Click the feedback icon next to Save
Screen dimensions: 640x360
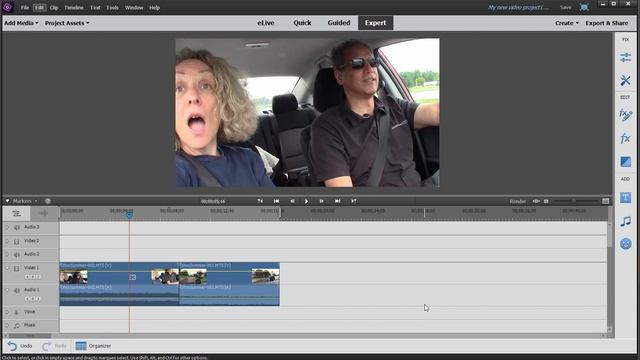point(584,7)
